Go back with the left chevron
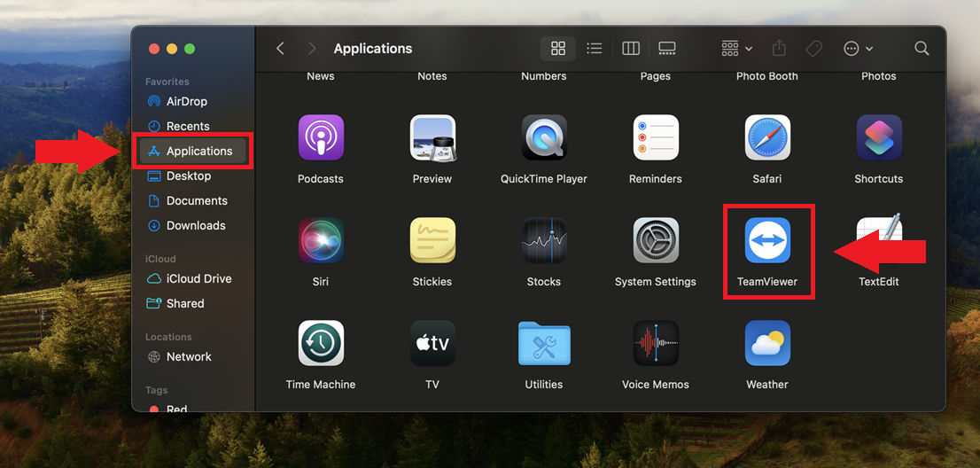980x468 pixels. (280, 48)
